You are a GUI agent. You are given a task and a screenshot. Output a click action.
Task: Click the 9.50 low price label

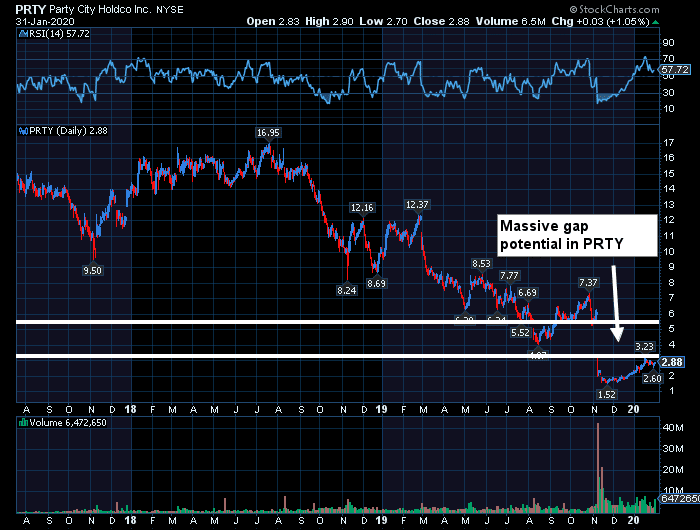(x=92, y=270)
